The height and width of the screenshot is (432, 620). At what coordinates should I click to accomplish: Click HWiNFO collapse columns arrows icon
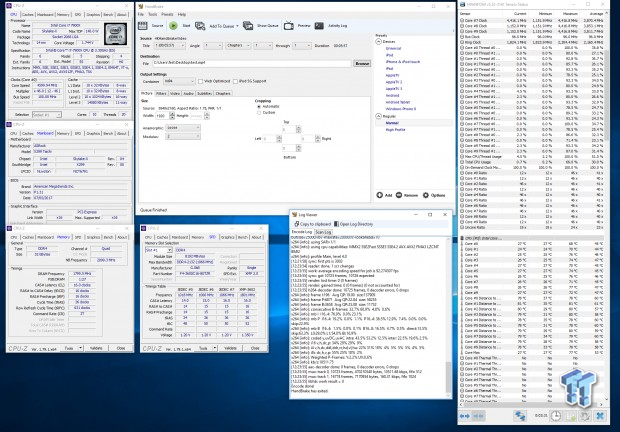pos(478,416)
